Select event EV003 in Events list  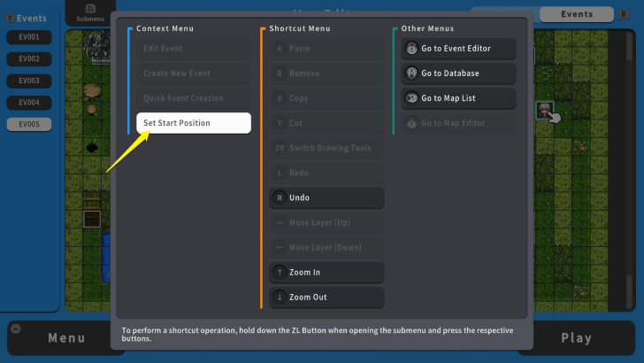coord(29,81)
